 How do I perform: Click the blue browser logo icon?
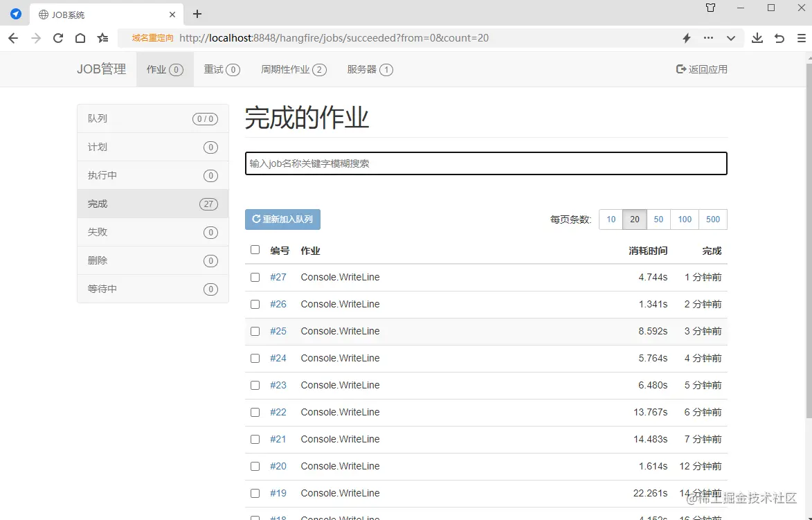(16, 14)
